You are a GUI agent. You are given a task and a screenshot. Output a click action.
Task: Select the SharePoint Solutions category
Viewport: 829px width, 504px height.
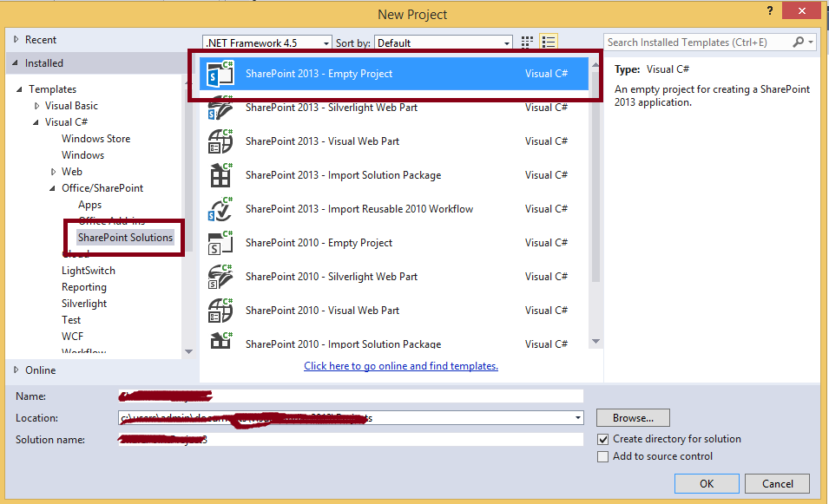125,237
